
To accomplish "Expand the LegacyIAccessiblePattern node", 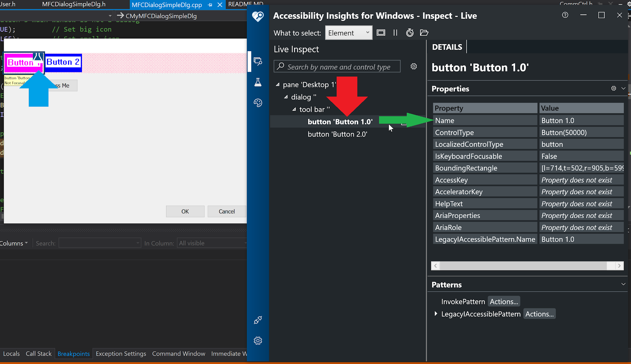I will click(x=436, y=314).
